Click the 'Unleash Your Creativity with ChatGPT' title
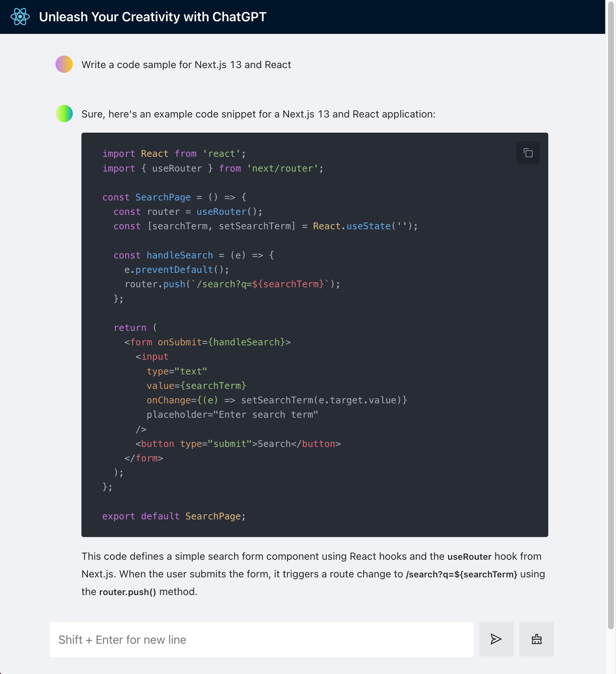 (153, 17)
